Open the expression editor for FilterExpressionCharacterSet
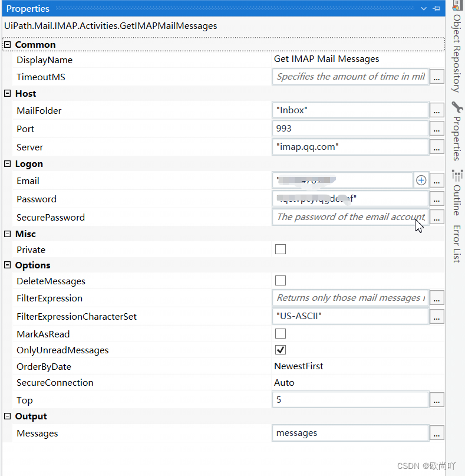This screenshot has width=465, height=476. [437, 316]
